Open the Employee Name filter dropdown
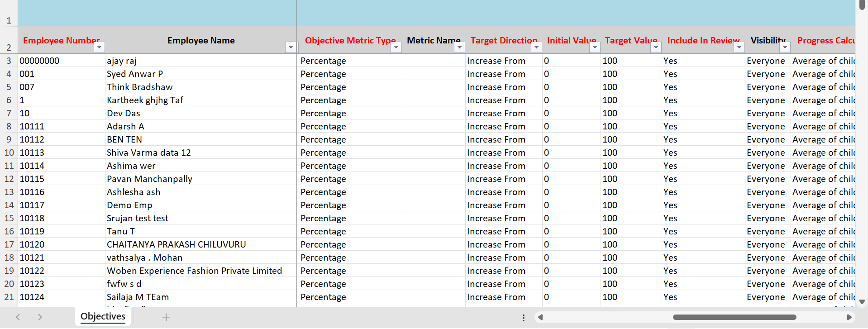Screen dimensions: 868x329 tap(291, 48)
